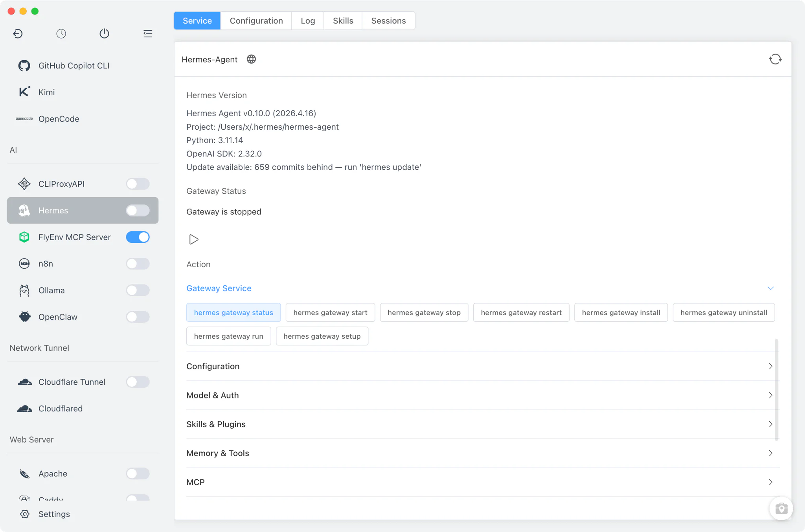Click the 'Gateway is stopped' status text
Viewport: 805px width, 532px height.
tap(224, 212)
